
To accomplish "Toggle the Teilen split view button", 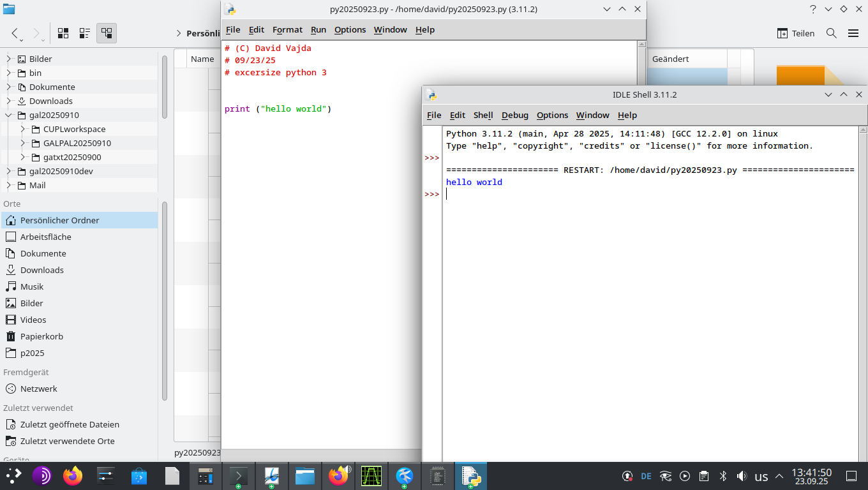I will point(795,33).
